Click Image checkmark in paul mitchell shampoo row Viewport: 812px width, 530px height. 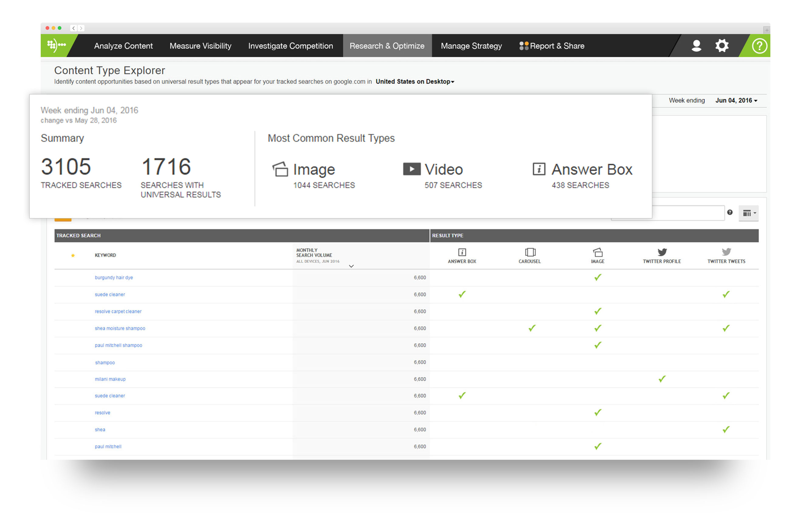pyautogui.click(x=598, y=345)
